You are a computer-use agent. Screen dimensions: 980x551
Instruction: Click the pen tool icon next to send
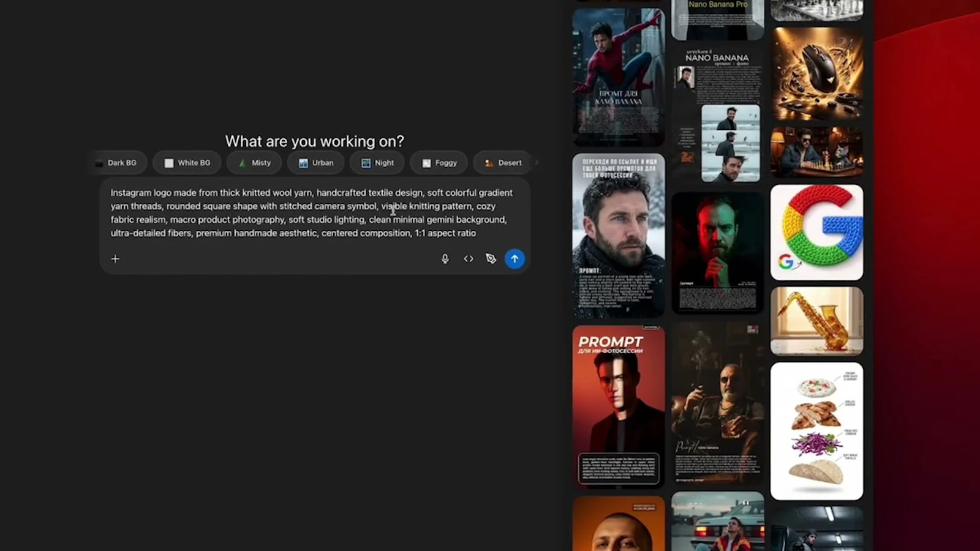click(x=491, y=259)
